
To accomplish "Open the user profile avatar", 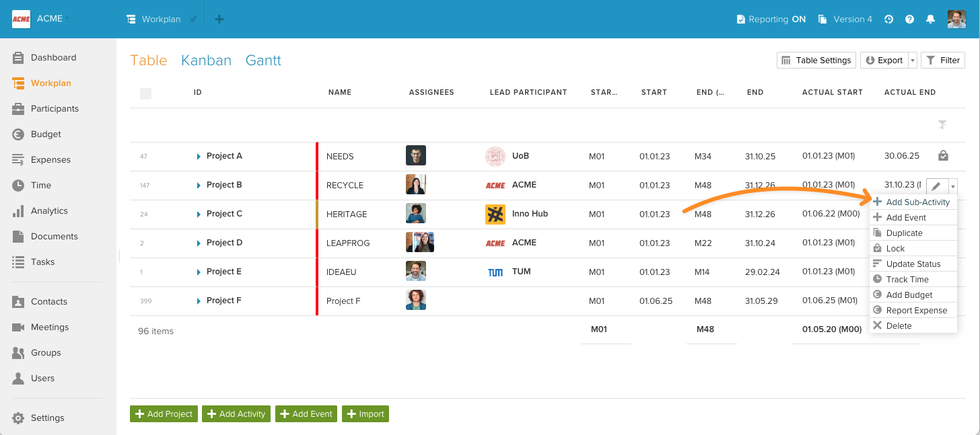I will (957, 19).
